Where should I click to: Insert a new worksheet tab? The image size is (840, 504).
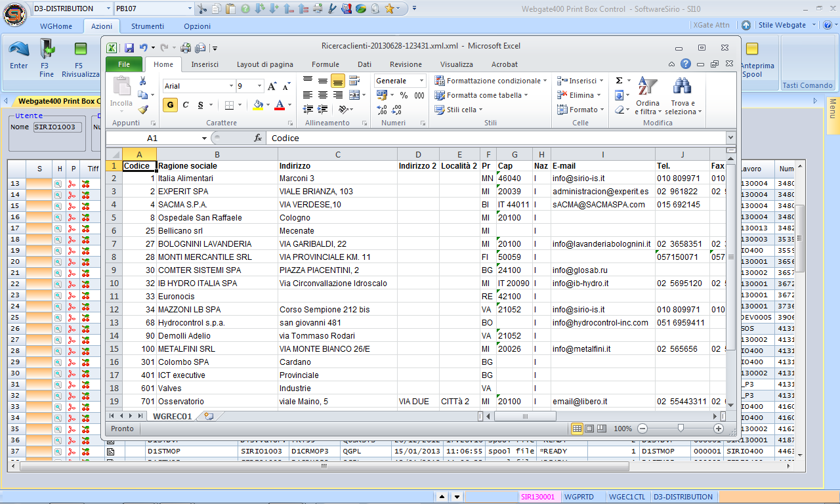[209, 416]
